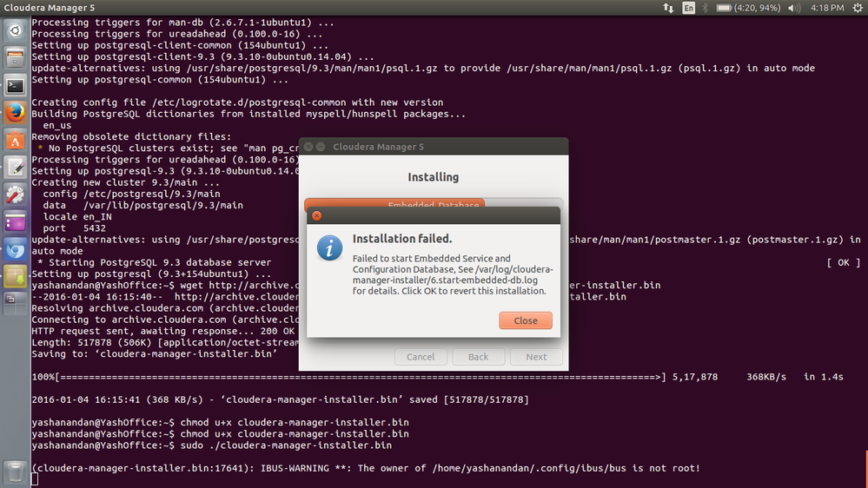Click the [ OK ] status in terminal
Screen dimensions: 868x488
[x=843, y=262]
